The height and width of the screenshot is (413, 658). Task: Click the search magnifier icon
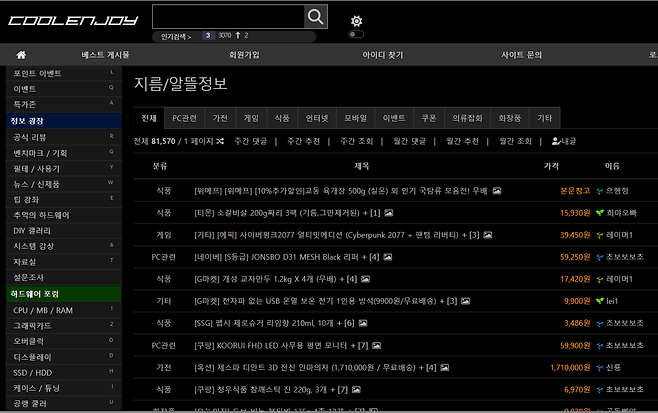point(315,17)
